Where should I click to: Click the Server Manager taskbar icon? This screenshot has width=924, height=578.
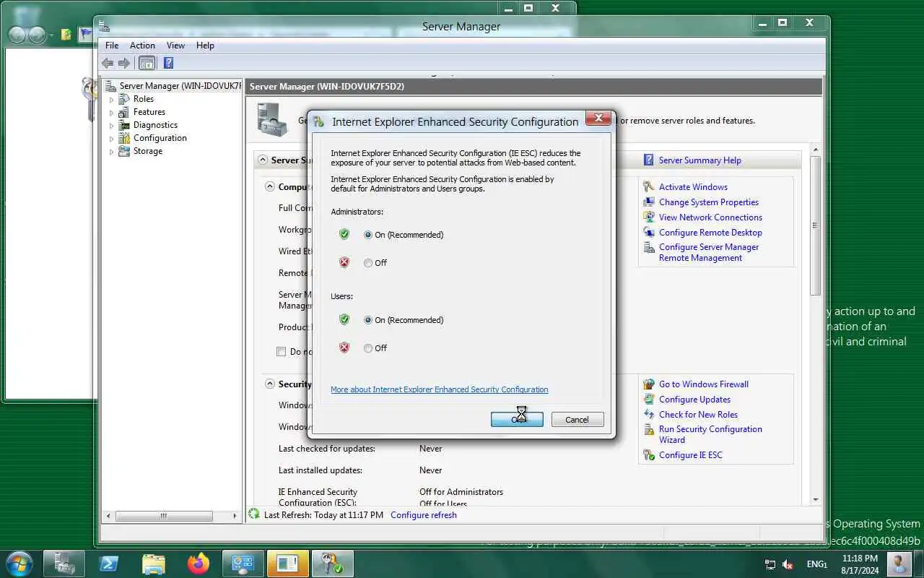(64, 563)
